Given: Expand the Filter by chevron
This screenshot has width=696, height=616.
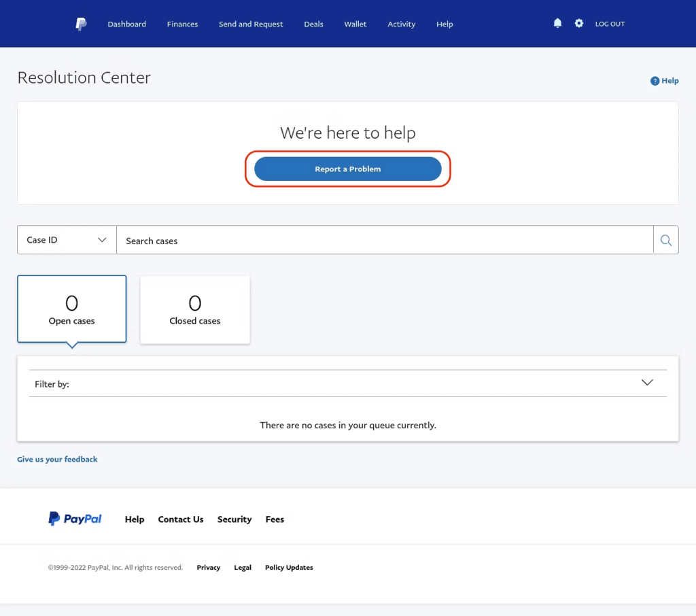Looking at the screenshot, I should [x=647, y=383].
